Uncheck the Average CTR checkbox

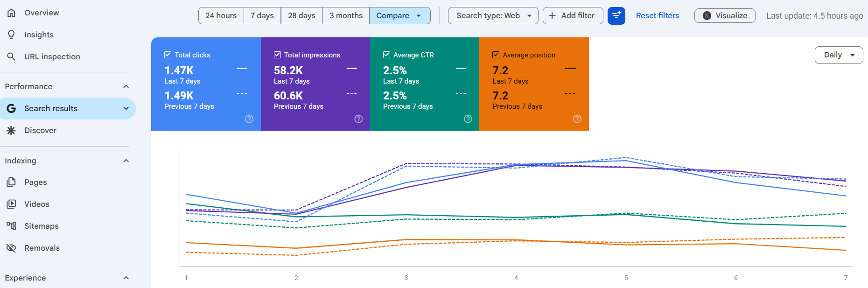(386, 55)
